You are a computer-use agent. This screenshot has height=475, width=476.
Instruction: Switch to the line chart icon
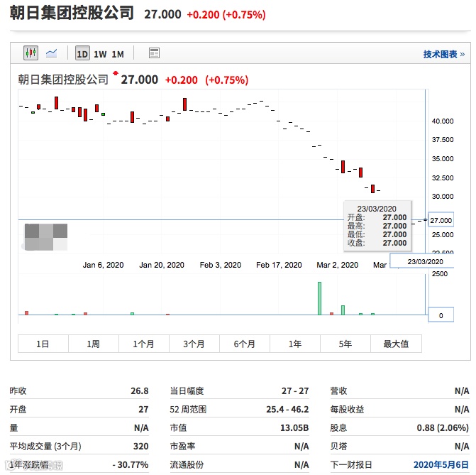coord(51,53)
